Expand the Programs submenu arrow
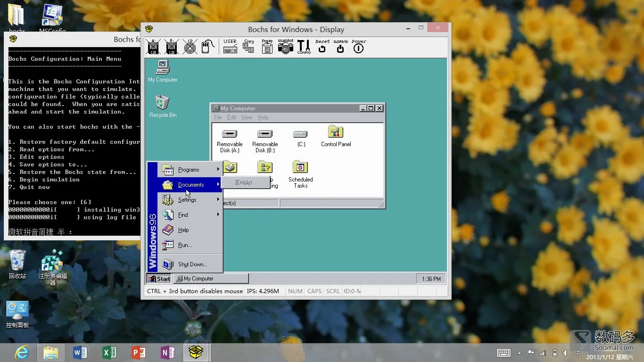This screenshot has width=644, height=362. (x=218, y=169)
